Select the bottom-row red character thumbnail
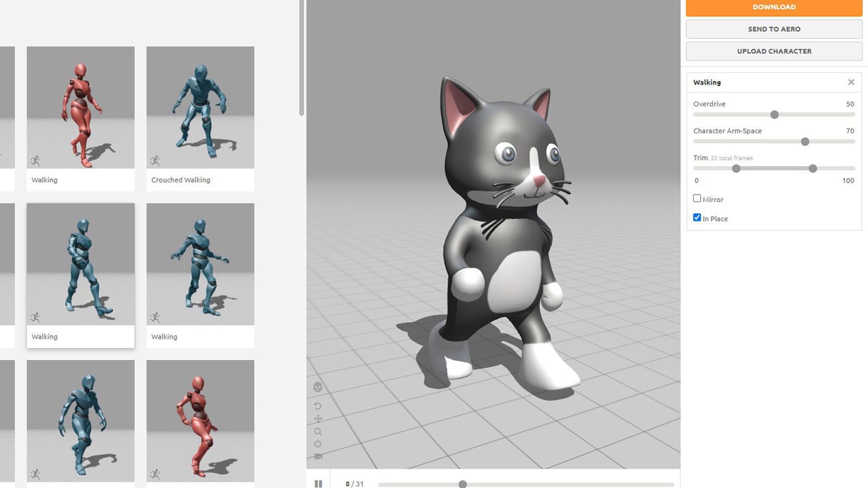This screenshot has width=868, height=488. click(x=200, y=421)
